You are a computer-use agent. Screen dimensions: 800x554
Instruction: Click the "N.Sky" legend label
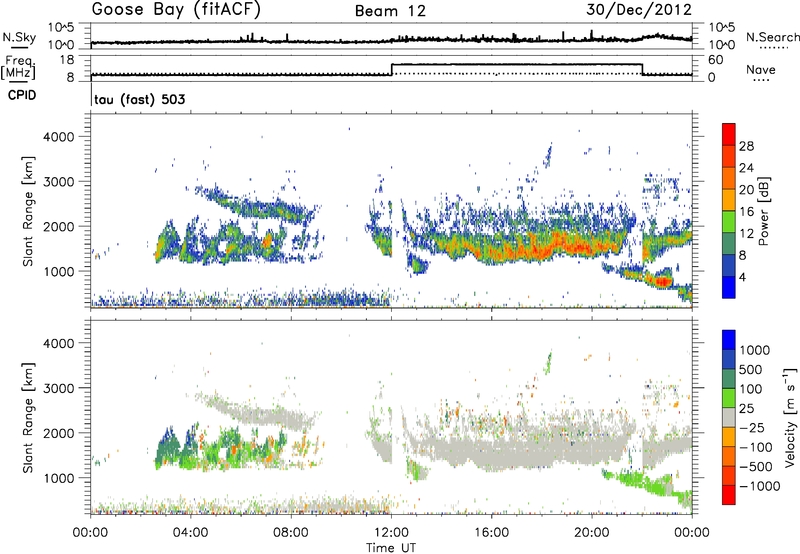[x=19, y=37]
